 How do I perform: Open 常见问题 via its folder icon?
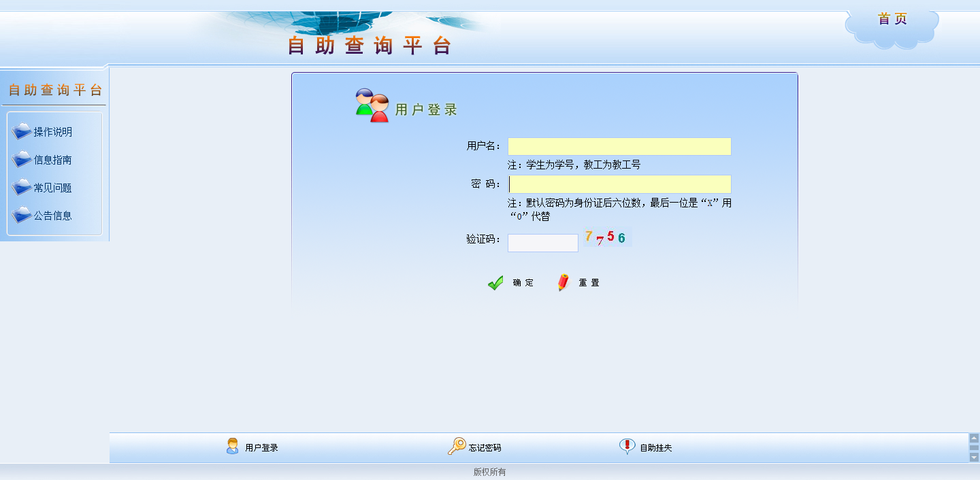pos(22,188)
